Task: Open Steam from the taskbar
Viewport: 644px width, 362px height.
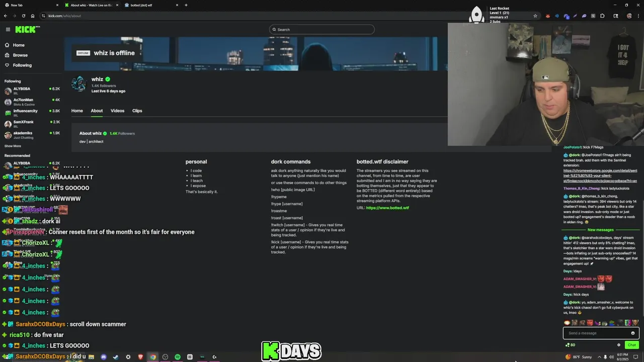Action: (116, 357)
